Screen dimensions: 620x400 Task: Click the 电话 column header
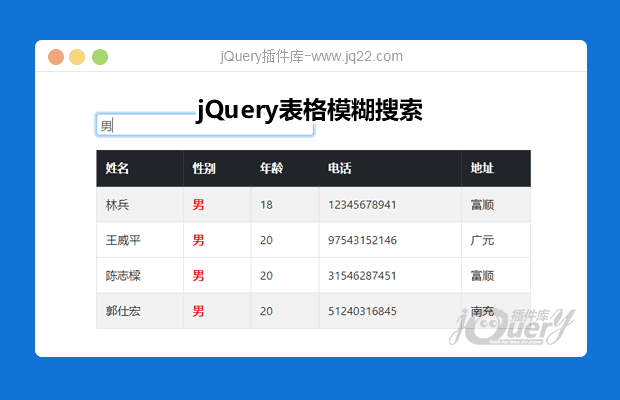[340, 168]
